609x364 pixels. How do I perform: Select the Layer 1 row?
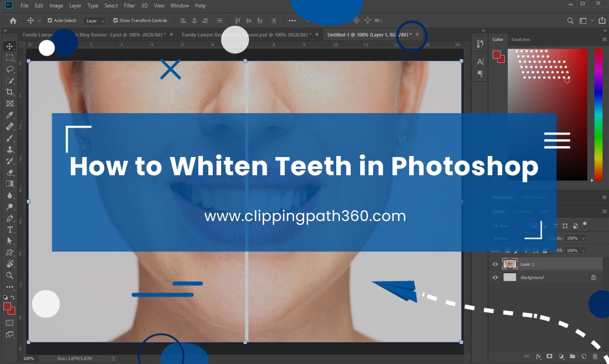click(546, 264)
